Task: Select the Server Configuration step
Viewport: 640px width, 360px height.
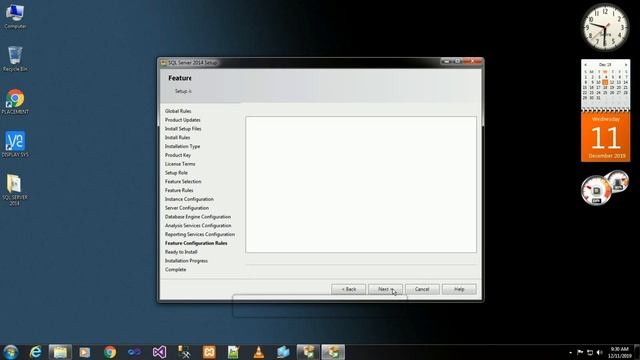Action: pos(187,208)
